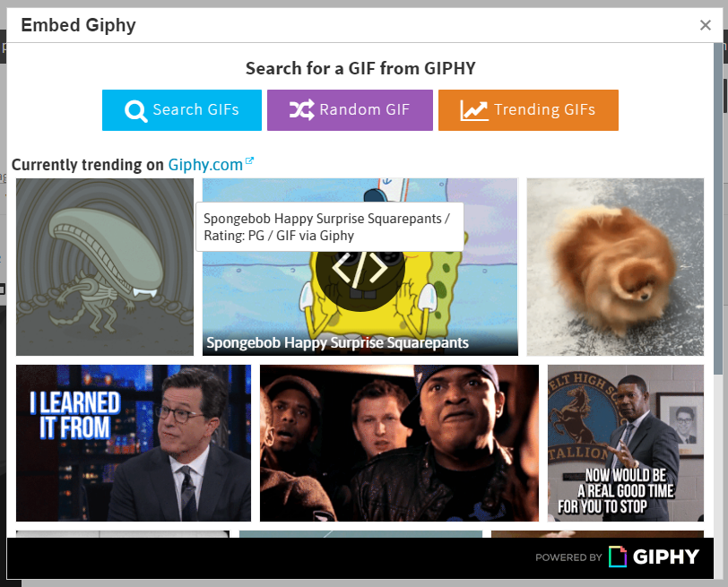Click the magnifier icon on Search GIFs
Viewport: 728px width, 587px height.
click(135, 111)
